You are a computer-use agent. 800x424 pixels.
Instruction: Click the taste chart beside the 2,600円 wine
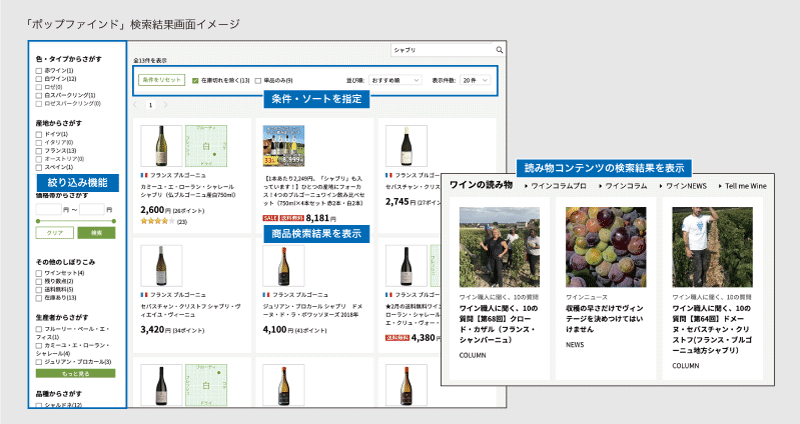(x=206, y=146)
